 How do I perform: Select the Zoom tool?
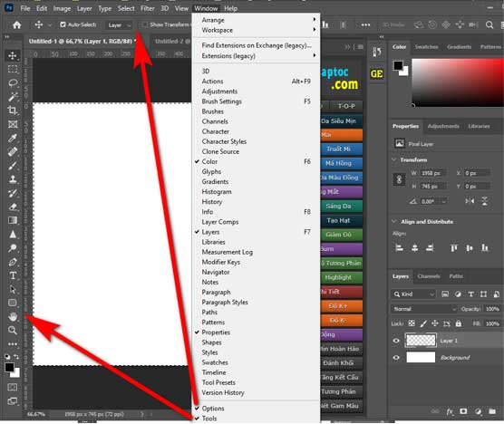(13, 330)
